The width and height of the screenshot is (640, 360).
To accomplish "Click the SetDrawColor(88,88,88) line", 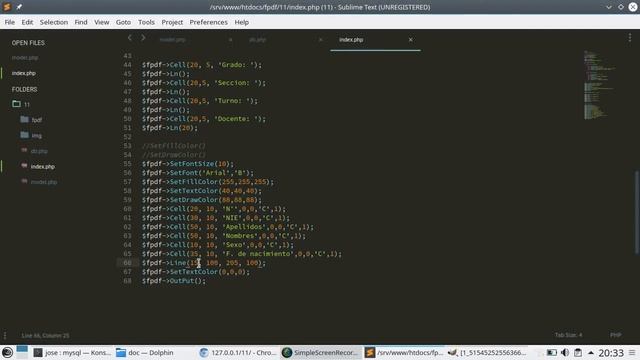I will click(202, 200).
